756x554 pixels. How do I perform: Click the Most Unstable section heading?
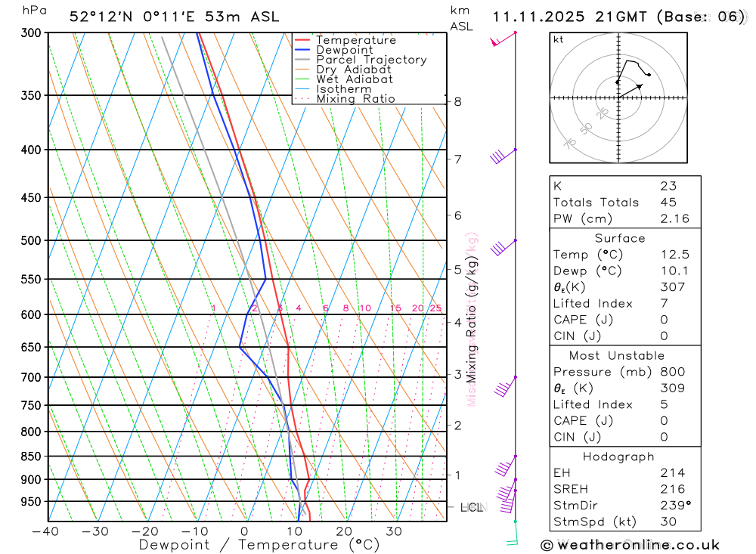tap(617, 356)
